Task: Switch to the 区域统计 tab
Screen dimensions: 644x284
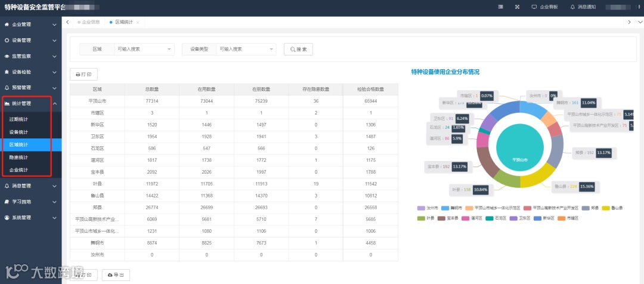Action: (123, 22)
